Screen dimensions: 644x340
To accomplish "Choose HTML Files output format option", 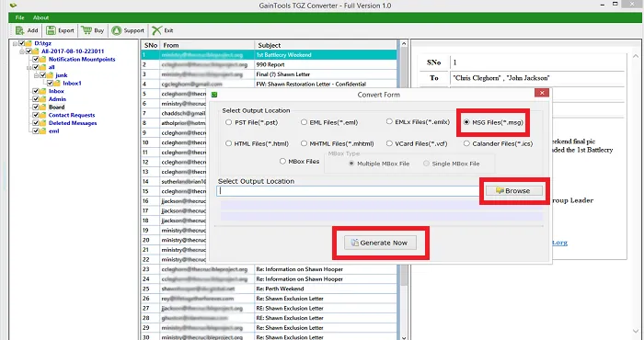I will [228, 143].
